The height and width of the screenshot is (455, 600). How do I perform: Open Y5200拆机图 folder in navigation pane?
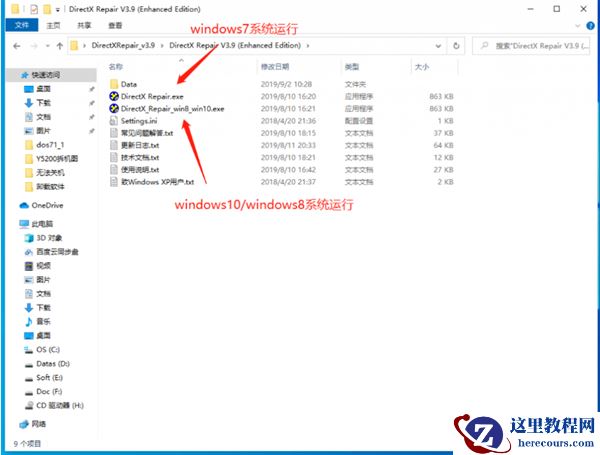point(57,158)
